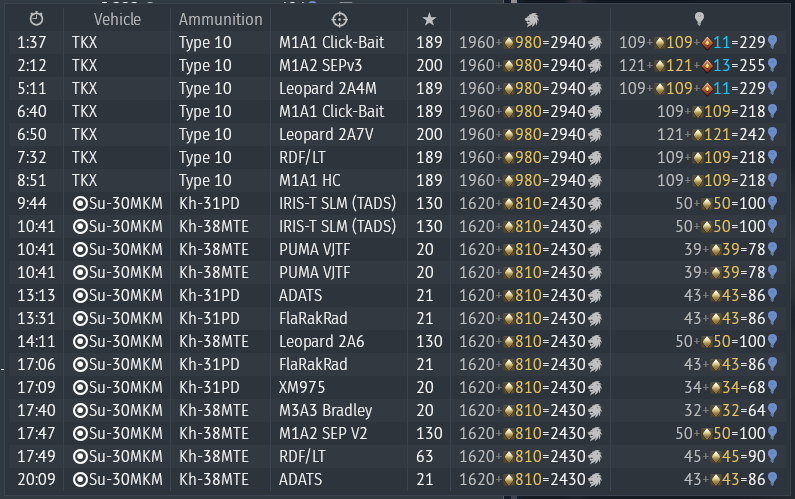Image resolution: width=795 pixels, height=499 pixels.
Task: Click the gold booster icon in the 6:40 lions cell
Action: point(509,112)
